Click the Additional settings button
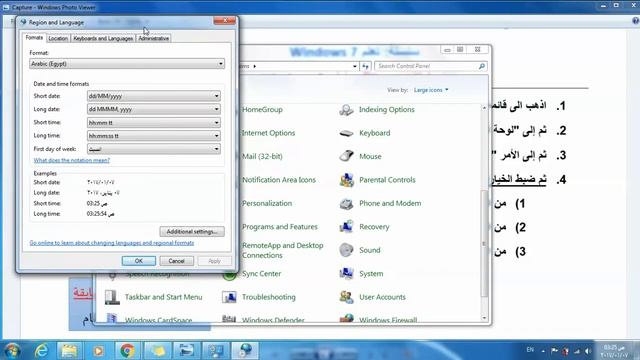 point(192,231)
